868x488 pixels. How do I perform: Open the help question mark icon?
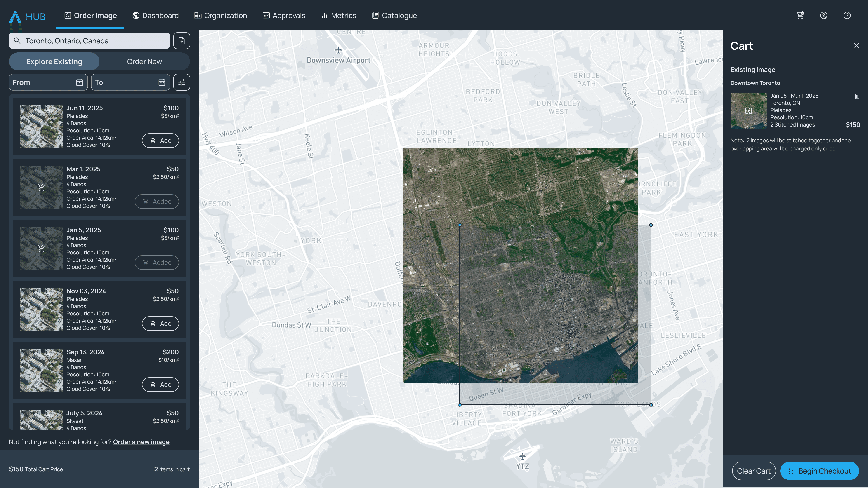pyautogui.click(x=847, y=15)
